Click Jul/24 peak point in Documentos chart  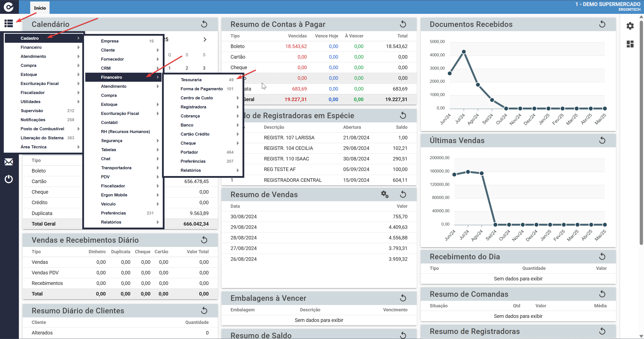464,52
